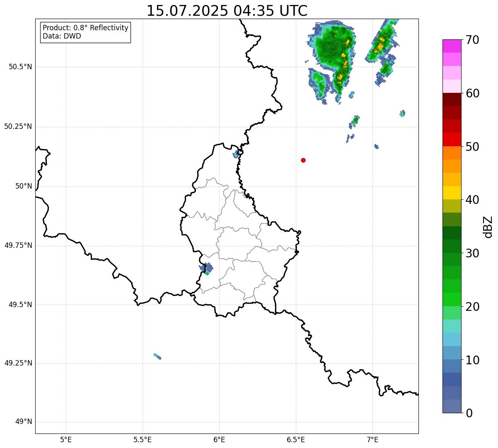Click the bright red colorbar swatch above 50
This screenshot has width=498, height=448.
(452, 139)
